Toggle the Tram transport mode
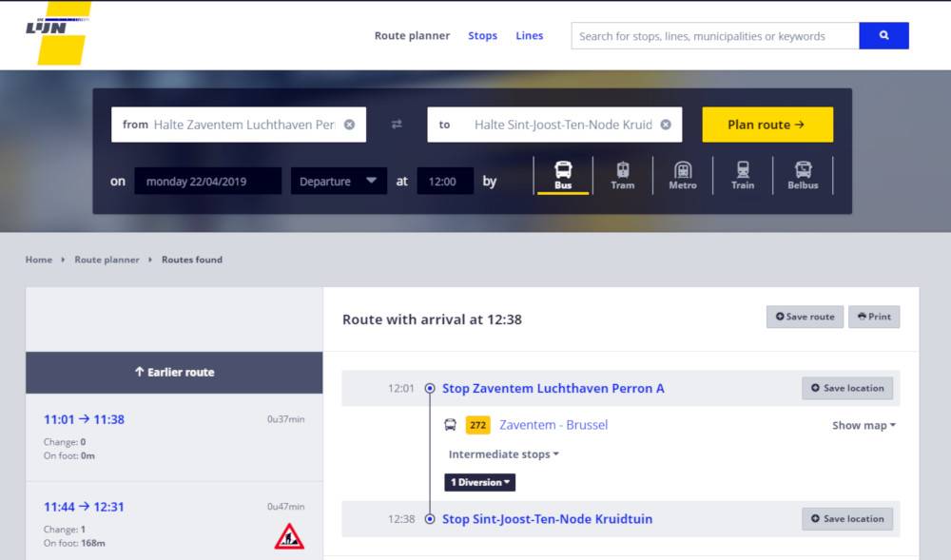This screenshot has height=560, width=951. (622, 175)
